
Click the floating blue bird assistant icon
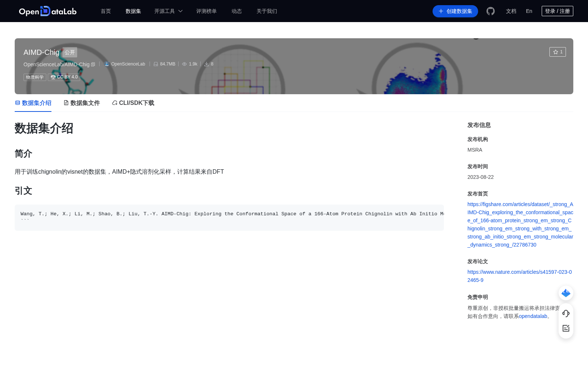566,293
